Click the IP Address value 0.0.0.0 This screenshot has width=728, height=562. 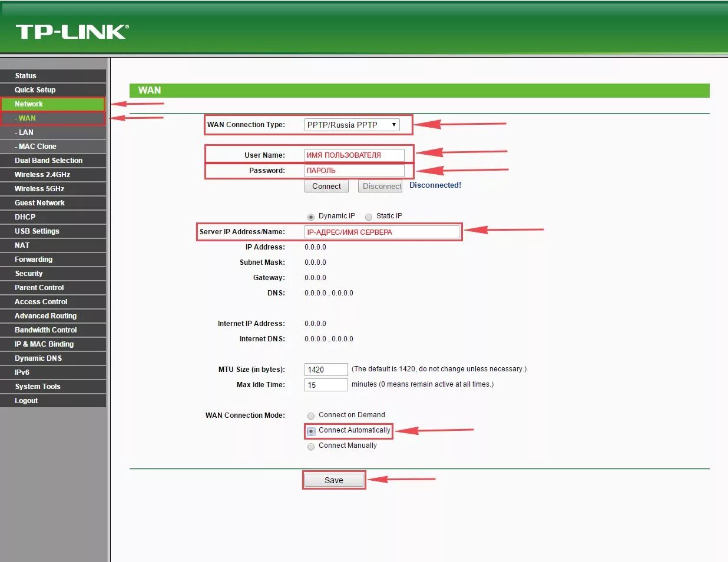tap(315, 247)
